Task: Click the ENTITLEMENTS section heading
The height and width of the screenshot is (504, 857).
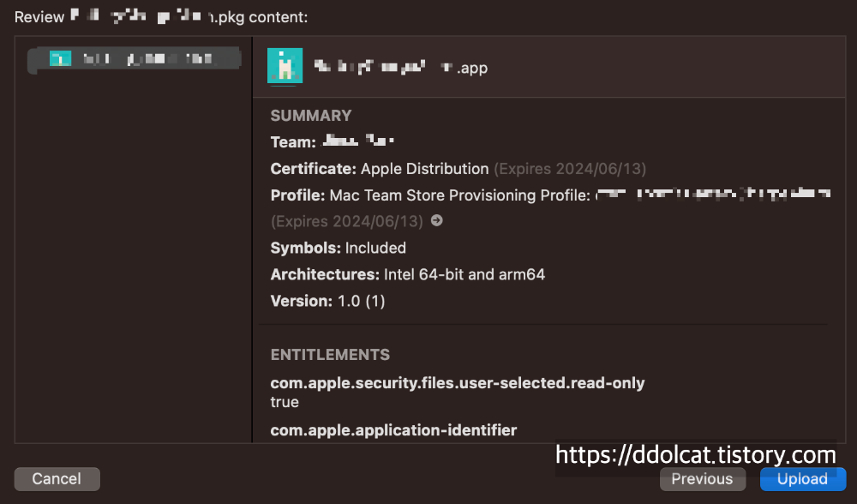Action: 330,355
